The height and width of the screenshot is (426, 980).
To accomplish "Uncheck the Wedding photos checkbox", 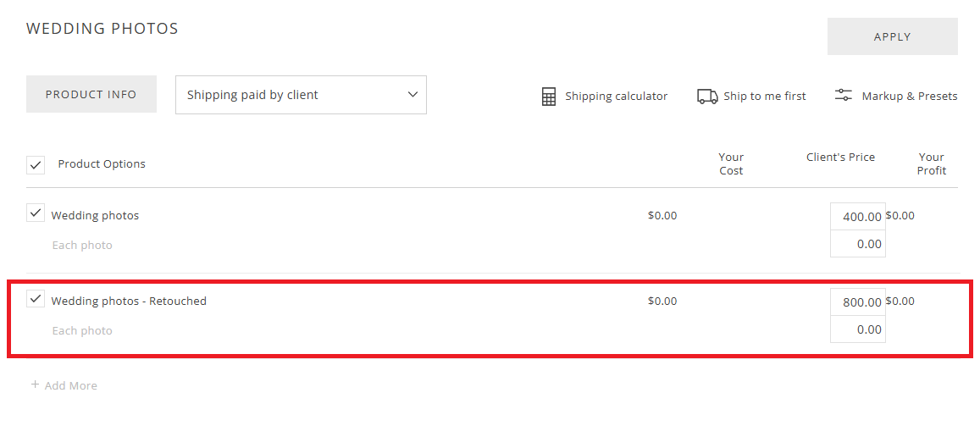I will point(35,213).
